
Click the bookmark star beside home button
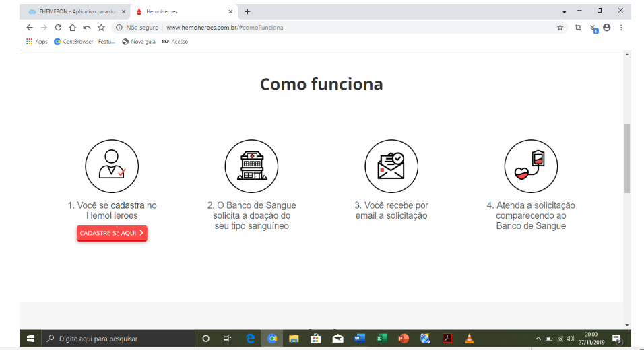point(101,28)
